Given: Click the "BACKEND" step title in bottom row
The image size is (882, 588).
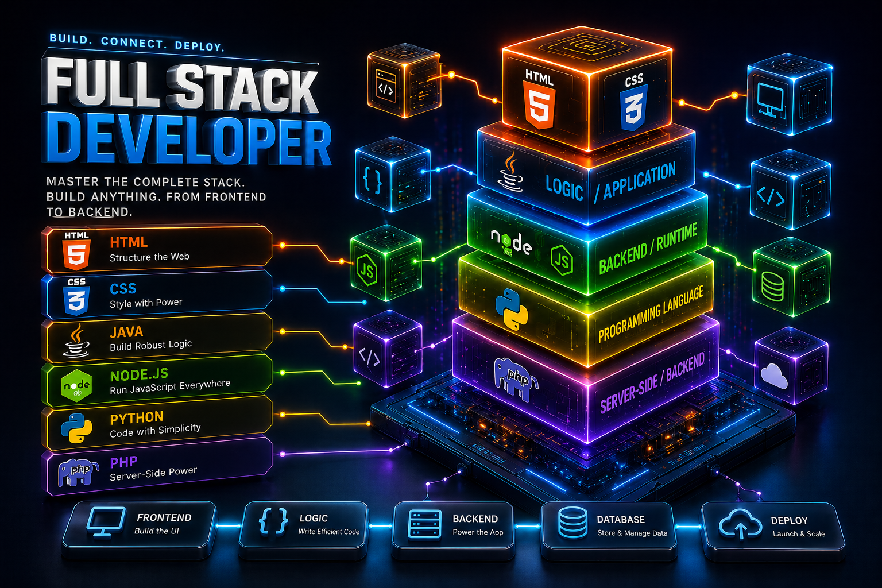Looking at the screenshot, I should (x=475, y=519).
